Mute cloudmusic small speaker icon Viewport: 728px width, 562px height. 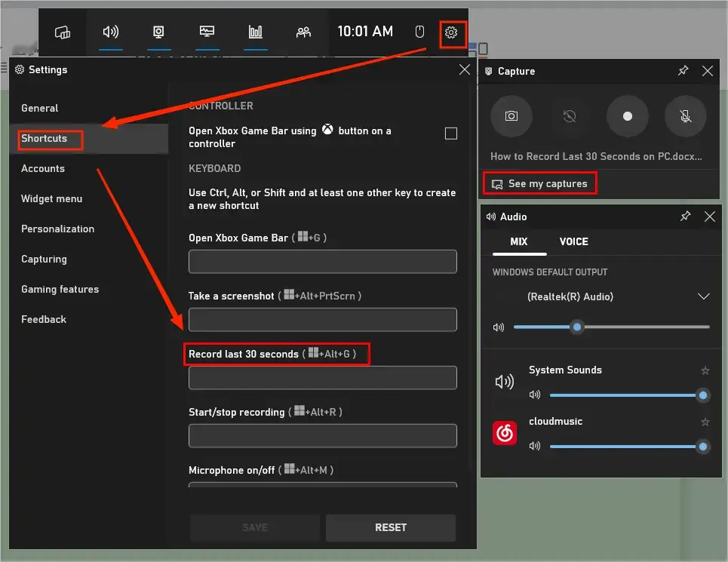(x=535, y=446)
